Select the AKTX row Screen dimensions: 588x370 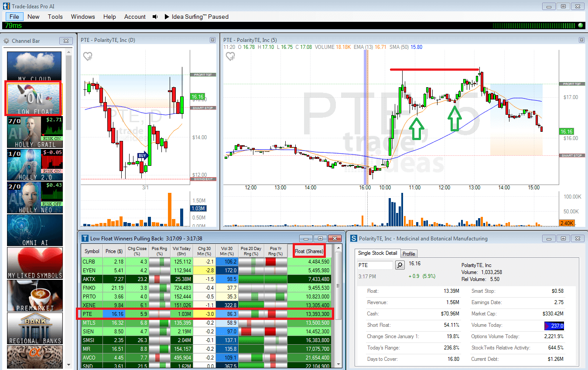[206, 279]
